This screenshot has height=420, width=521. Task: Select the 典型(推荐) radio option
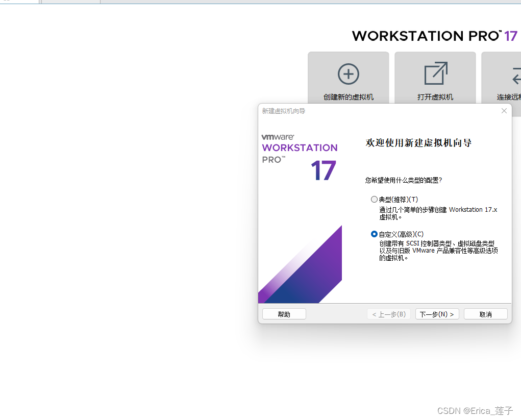[374, 200]
